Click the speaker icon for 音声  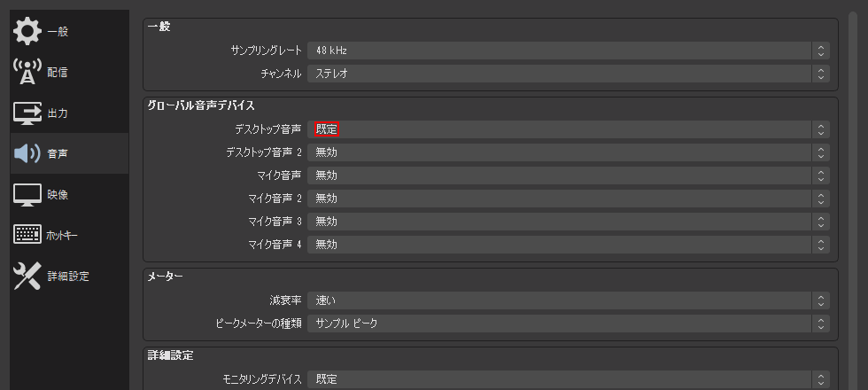[27, 153]
